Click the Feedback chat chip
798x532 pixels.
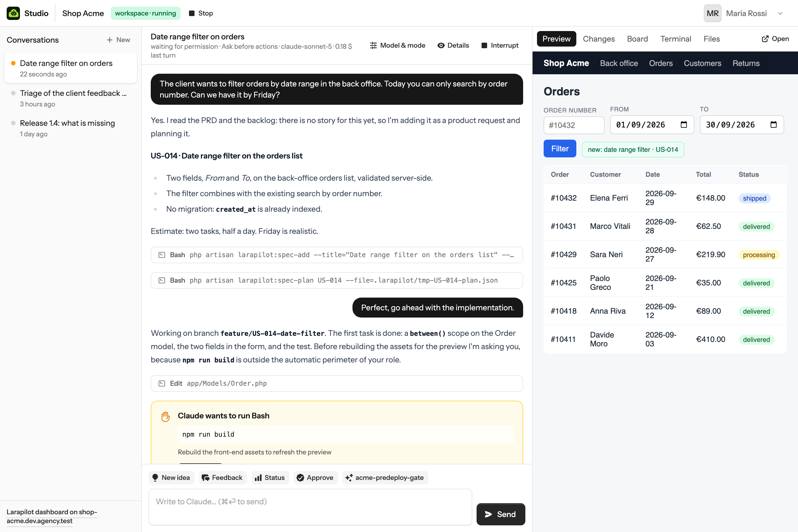coord(222,477)
